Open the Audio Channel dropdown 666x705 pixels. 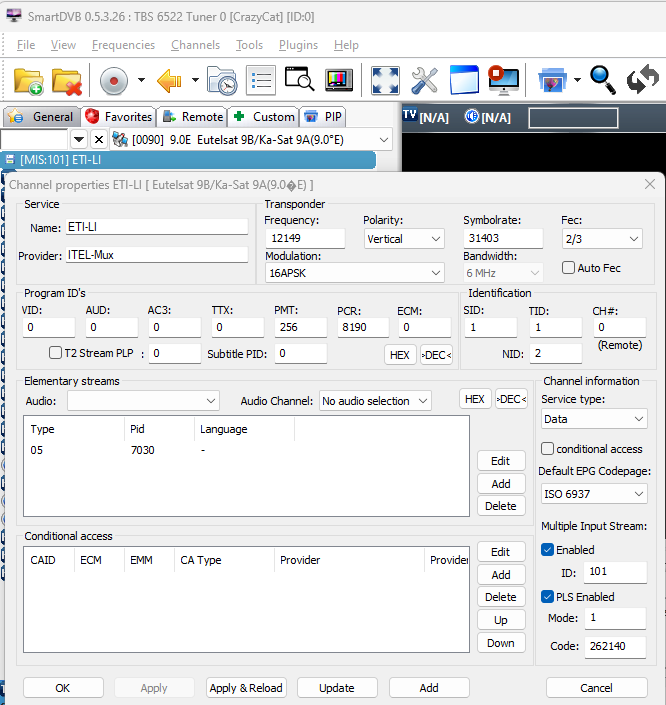(375, 401)
